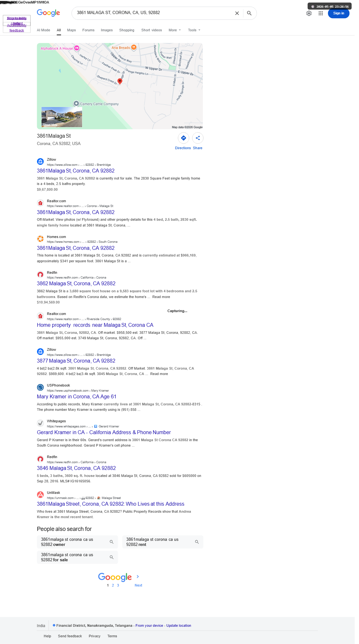The width and height of the screenshot is (359, 644).
Task: Open Mary Kramer USPhonebook result
Action: 77,396
